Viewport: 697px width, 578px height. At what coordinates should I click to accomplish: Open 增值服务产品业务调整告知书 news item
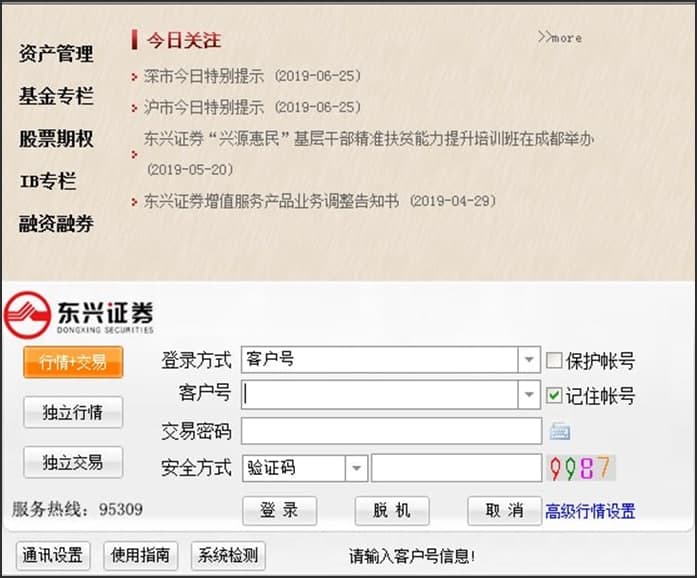(x=320, y=201)
